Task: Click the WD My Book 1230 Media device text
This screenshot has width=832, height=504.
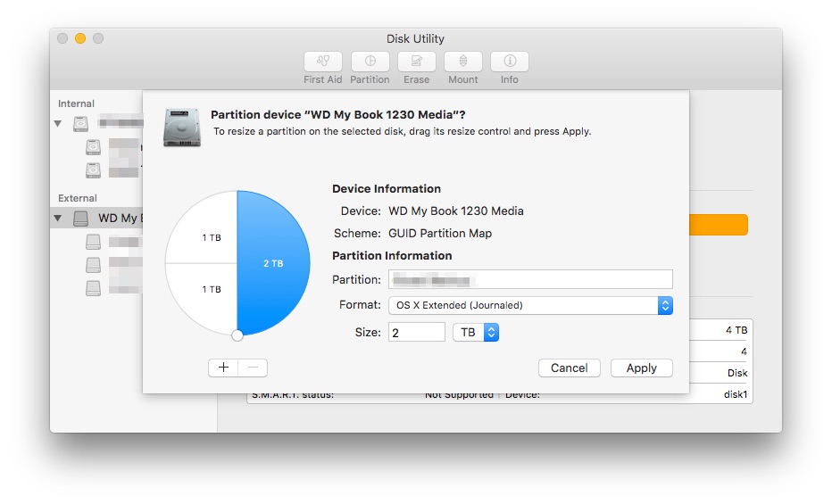Action: [456, 211]
